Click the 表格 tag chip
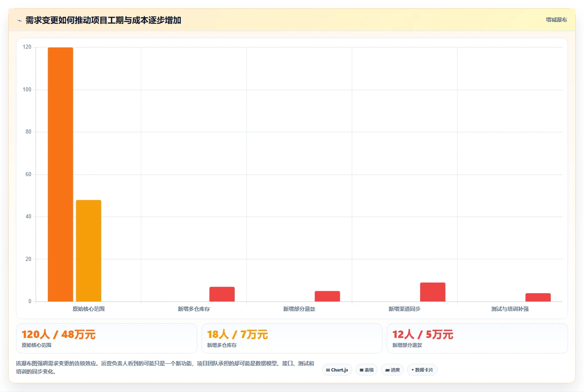Viewport: 584px width, 392px height. [367, 370]
